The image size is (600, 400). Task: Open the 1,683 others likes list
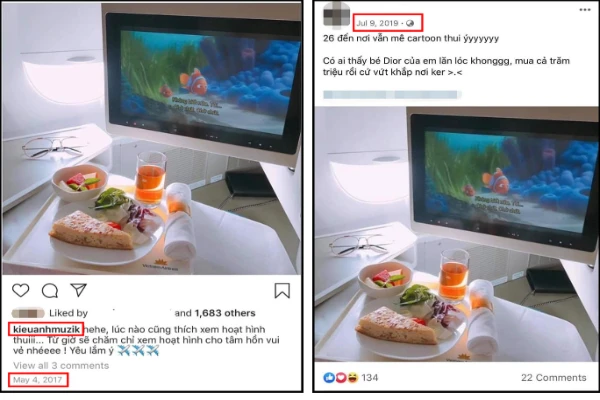click(x=225, y=313)
